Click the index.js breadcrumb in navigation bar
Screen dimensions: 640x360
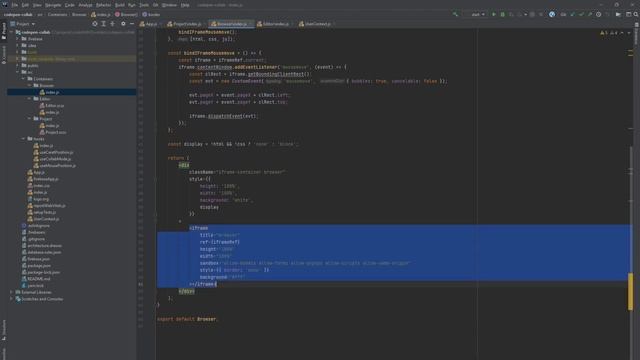coord(101,14)
